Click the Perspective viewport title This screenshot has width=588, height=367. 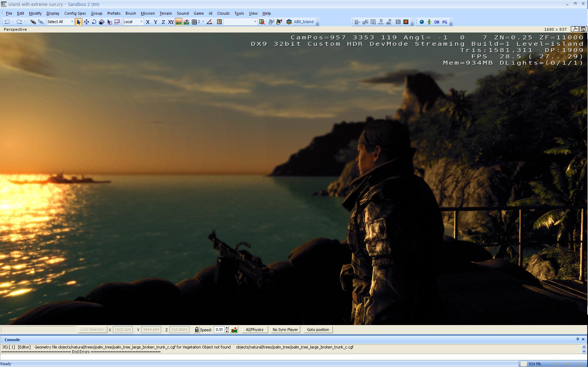pos(15,29)
